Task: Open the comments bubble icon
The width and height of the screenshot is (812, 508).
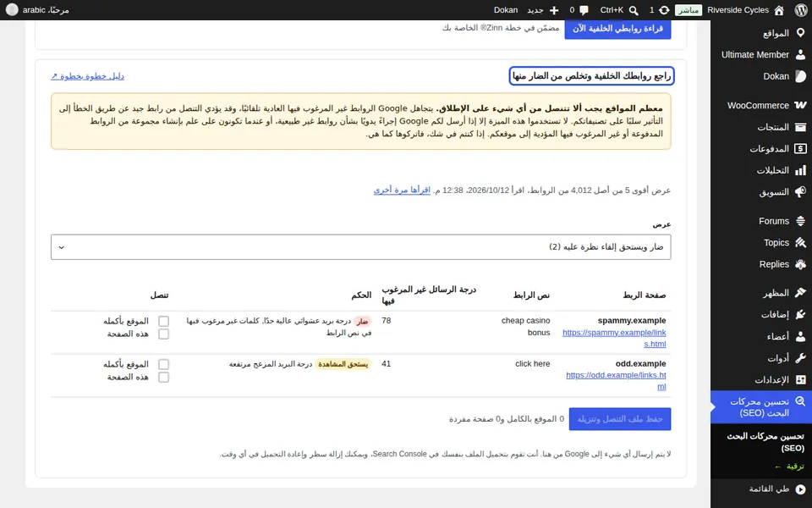Action: (x=584, y=10)
